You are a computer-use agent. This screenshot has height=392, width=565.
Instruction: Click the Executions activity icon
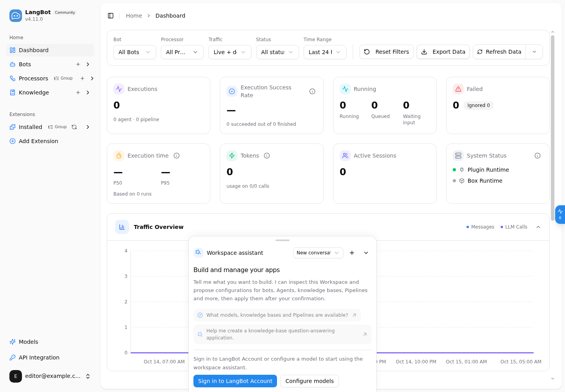pyautogui.click(x=119, y=89)
